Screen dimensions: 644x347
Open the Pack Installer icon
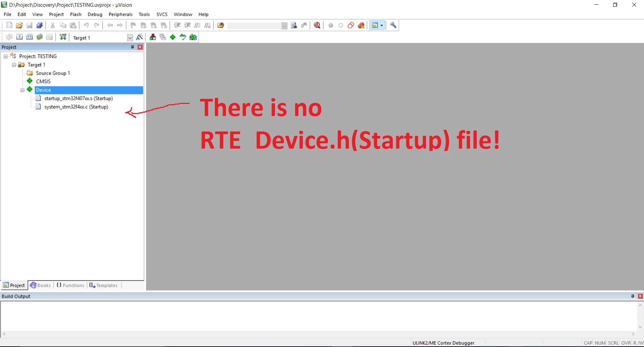(x=193, y=37)
